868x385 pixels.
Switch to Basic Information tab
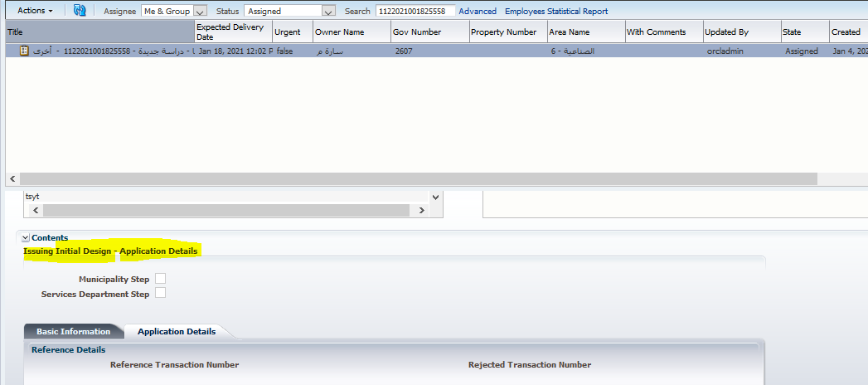coord(73,331)
